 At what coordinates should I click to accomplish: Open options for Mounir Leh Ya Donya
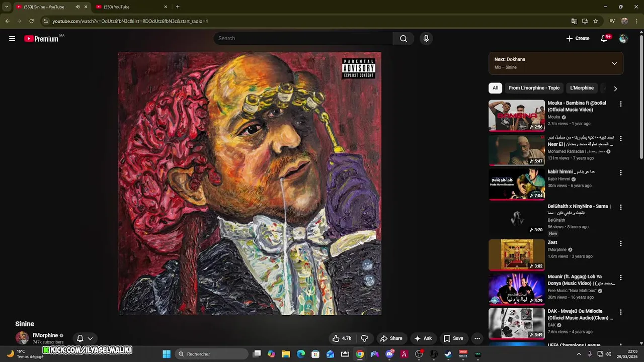620,278
